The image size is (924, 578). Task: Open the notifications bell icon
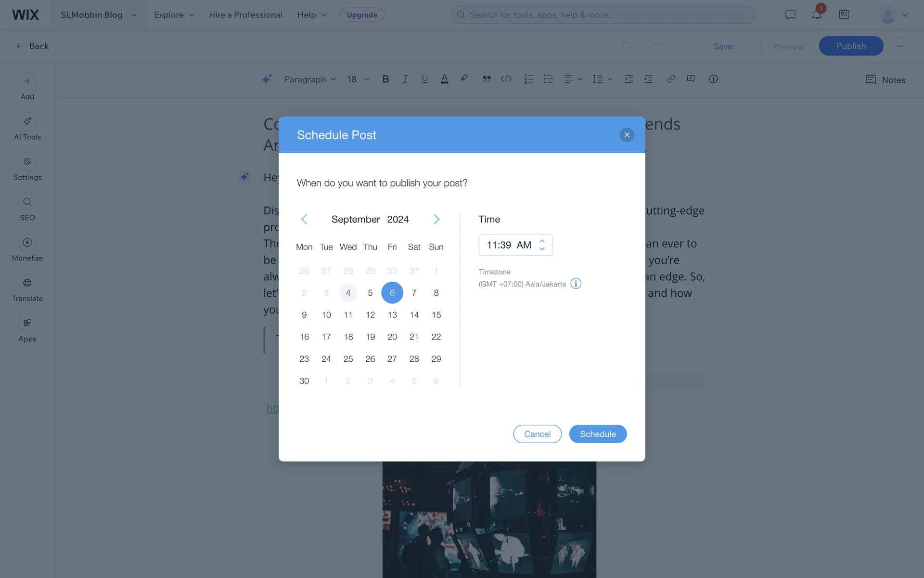point(817,14)
